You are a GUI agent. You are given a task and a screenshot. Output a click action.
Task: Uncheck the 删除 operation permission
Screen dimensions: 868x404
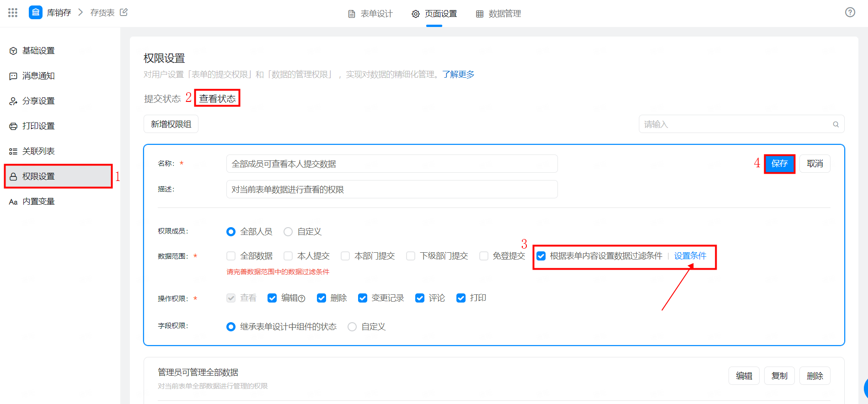[321, 298]
